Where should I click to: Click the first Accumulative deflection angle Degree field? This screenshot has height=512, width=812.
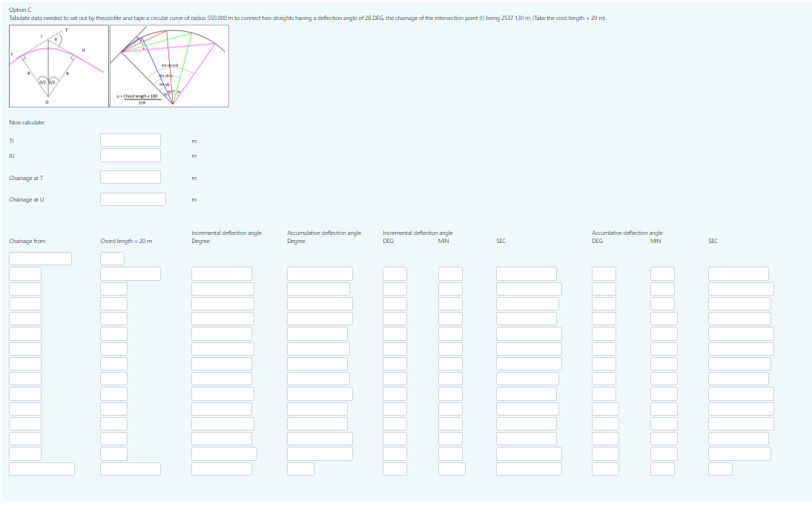click(319, 273)
